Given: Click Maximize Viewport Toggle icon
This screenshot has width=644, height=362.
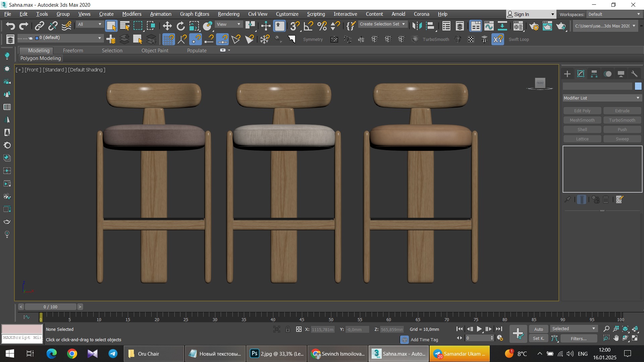Looking at the screenshot, I should click(635, 338).
